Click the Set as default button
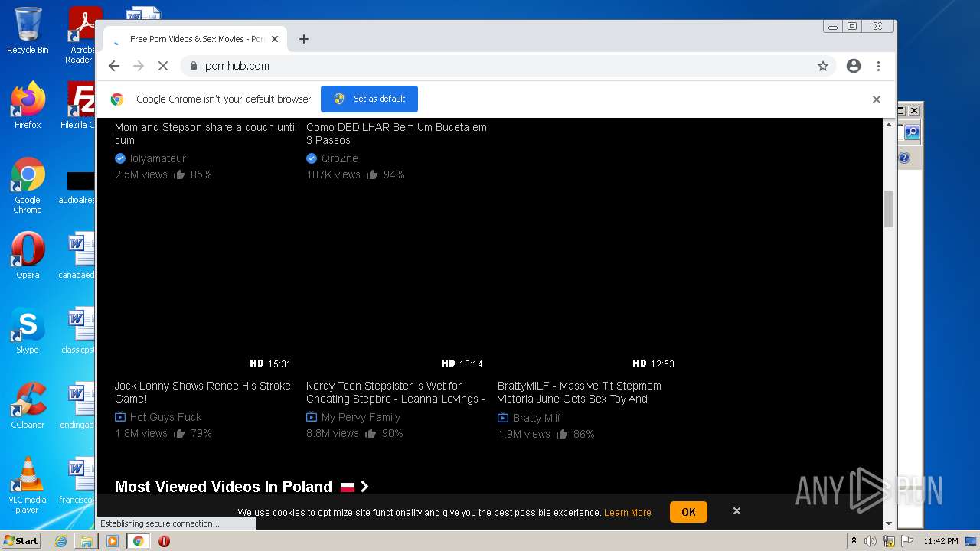 pos(369,99)
